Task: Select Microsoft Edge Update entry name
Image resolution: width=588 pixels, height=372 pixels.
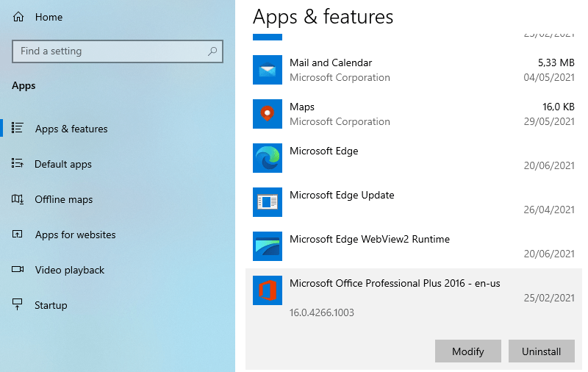Action: (x=342, y=195)
